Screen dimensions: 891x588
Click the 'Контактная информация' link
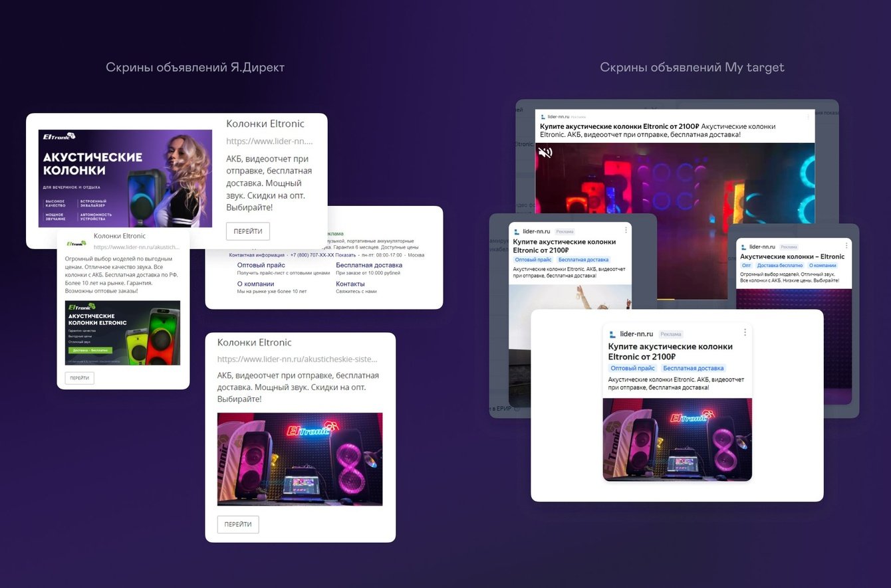pos(257,255)
